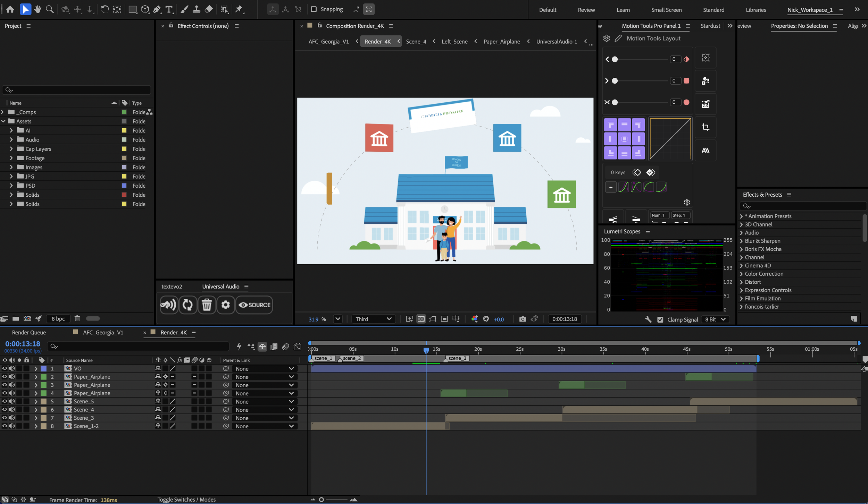This screenshot has width=868, height=504.
Task: Create a new folder in Project panel
Action: click(16, 318)
